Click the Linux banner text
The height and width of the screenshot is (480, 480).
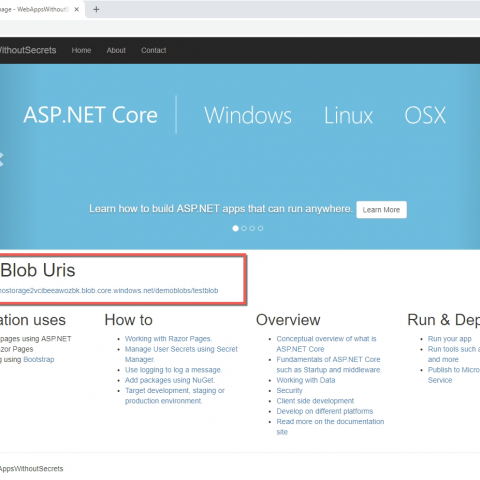[x=348, y=115]
